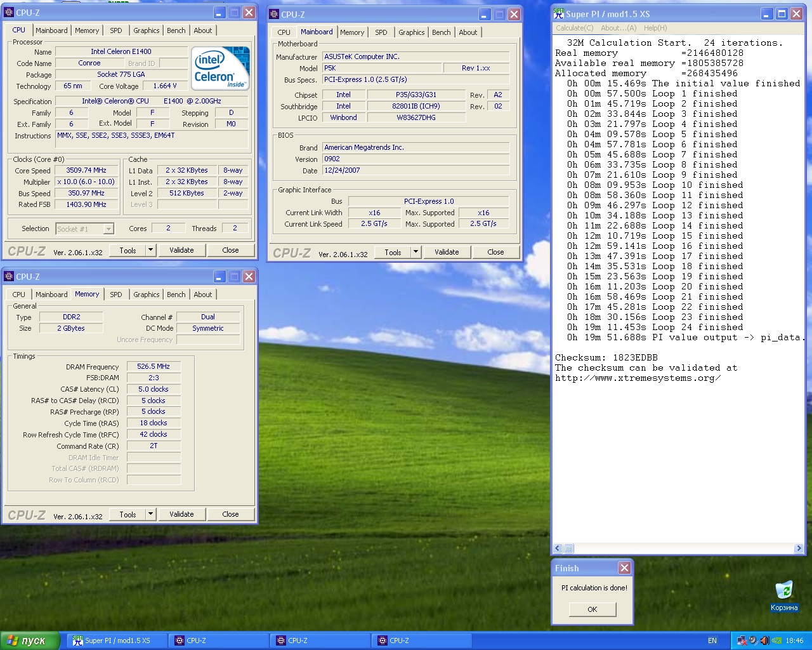Click the Core Speed value 3509.74 MHz
Screen dimensions: 812x650
(86, 170)
